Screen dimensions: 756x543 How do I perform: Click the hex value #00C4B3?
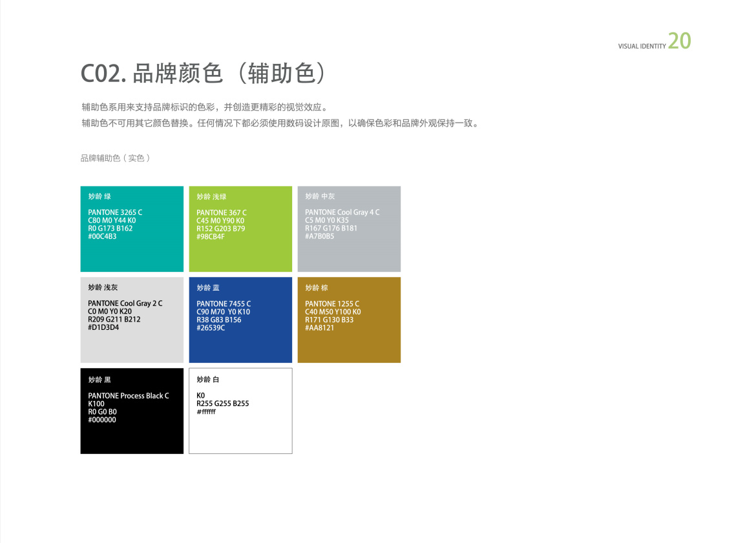pyautogui.click(x=102, y=236)
